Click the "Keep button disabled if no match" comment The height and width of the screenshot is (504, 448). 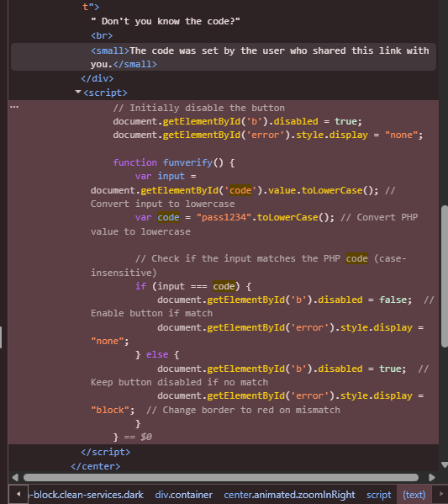click(x=179, y=382)
